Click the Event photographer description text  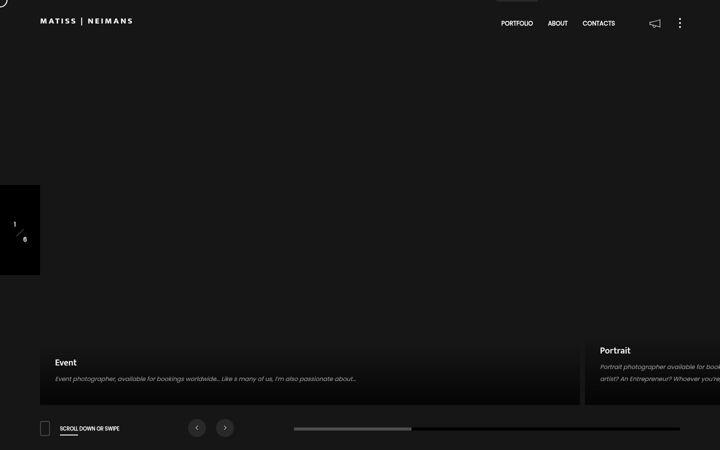(205, 379)
